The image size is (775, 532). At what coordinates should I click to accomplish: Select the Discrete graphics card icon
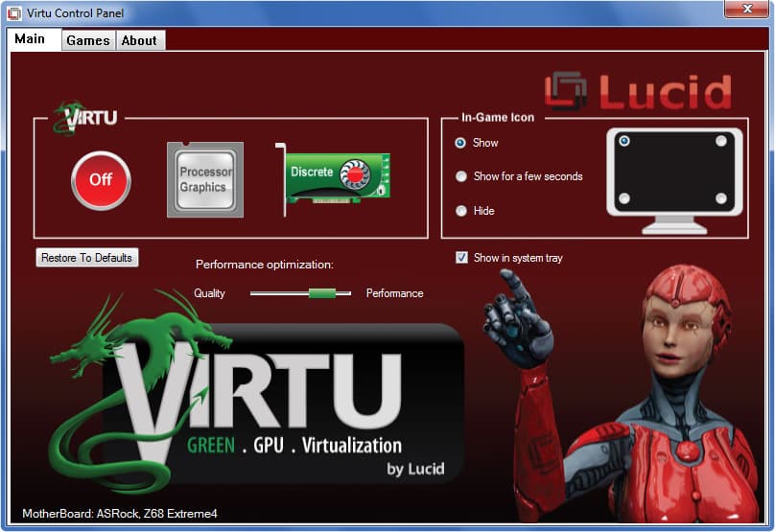[333, 179]
